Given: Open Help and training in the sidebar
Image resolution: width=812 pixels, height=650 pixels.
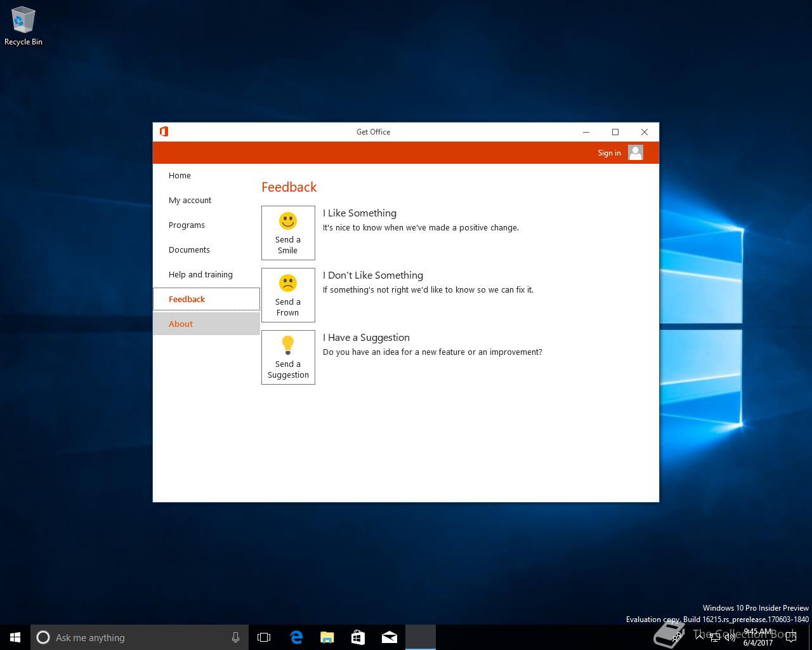Looking at the screenshot, I should 206,275.
